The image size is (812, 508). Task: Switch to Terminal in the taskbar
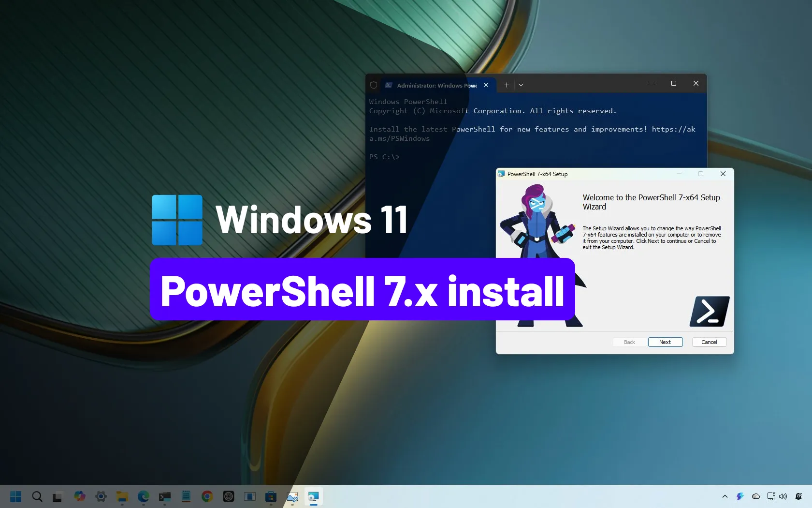click(x=165, y=496)
